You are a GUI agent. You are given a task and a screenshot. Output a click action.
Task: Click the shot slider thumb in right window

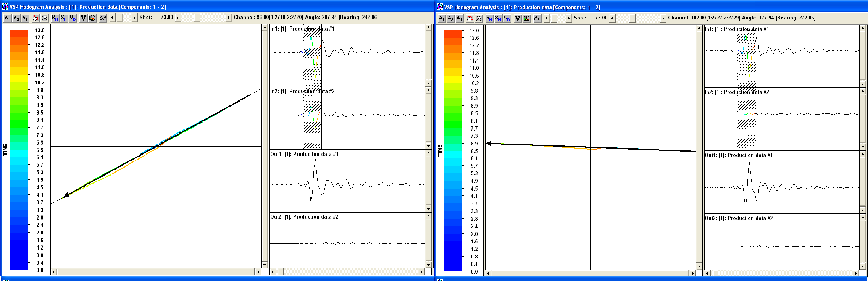tap(554, 18)
